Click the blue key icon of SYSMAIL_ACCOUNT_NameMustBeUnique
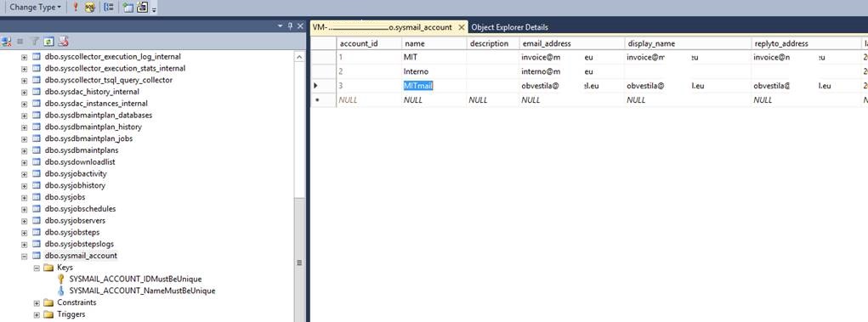Viewport: 868px width, 322px height. (61, 291)
